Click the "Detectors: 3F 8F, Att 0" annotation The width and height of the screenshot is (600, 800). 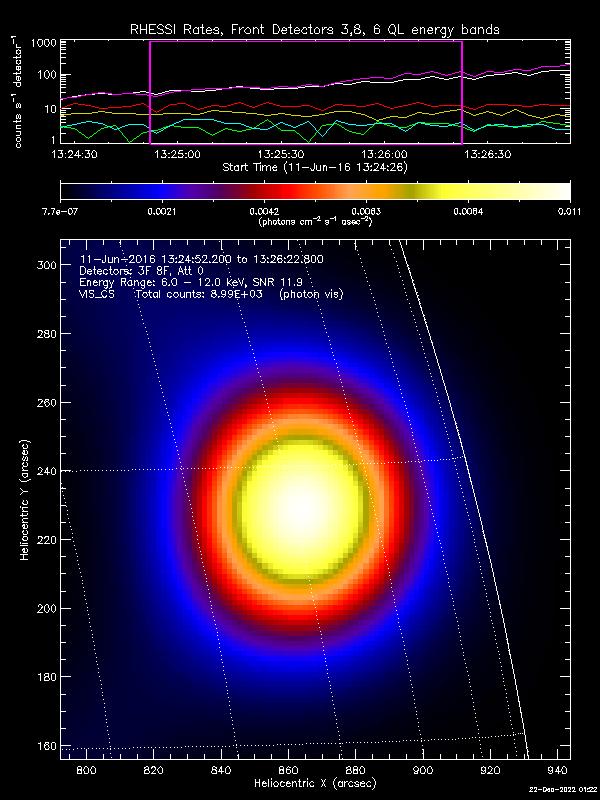click(141, 271)
